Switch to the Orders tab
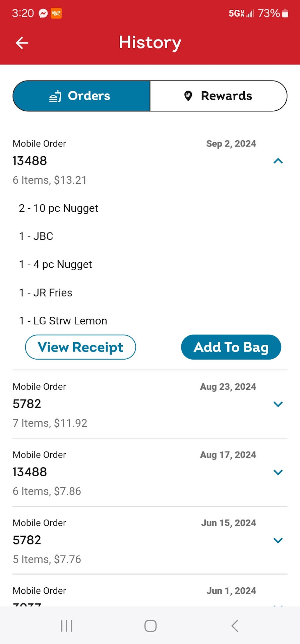This screenshot has width=300, height=644. (x=81, y=96)
